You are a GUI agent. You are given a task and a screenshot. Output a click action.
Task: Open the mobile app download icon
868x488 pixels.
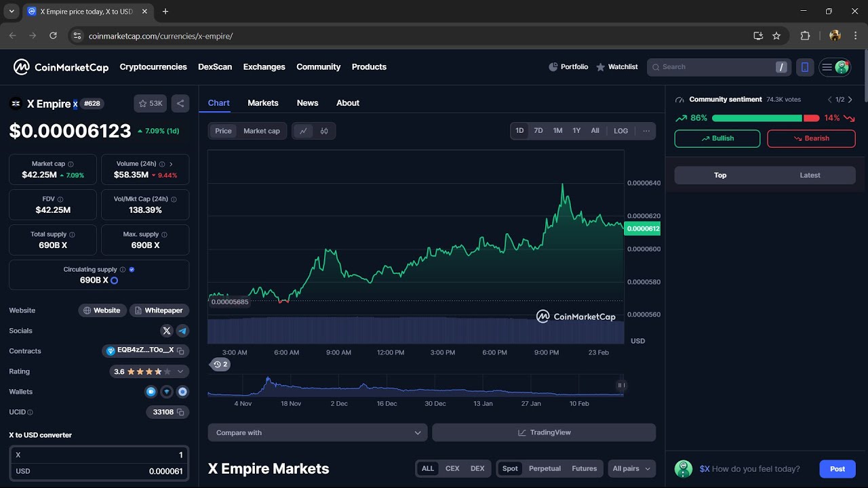pyautogui.click(x=805, y=67)
